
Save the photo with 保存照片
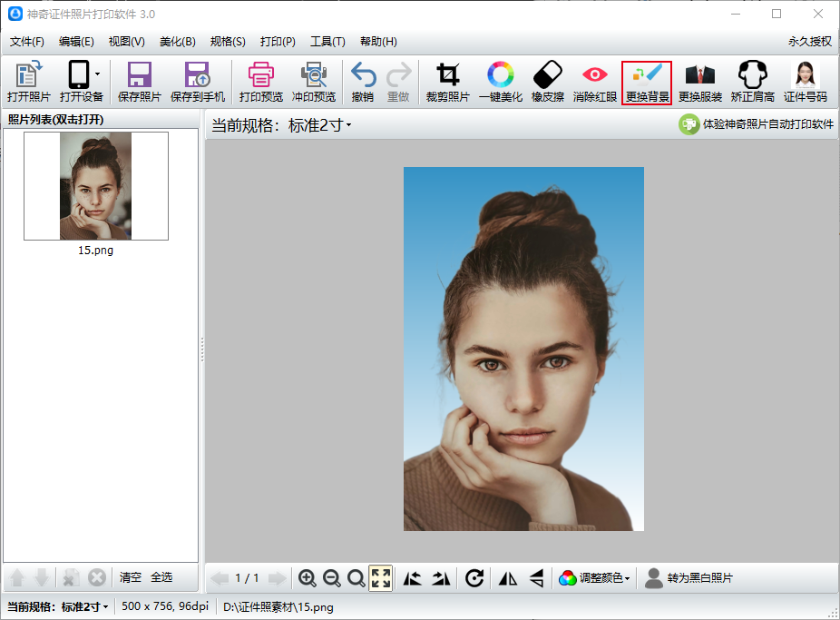coord(140,82)
